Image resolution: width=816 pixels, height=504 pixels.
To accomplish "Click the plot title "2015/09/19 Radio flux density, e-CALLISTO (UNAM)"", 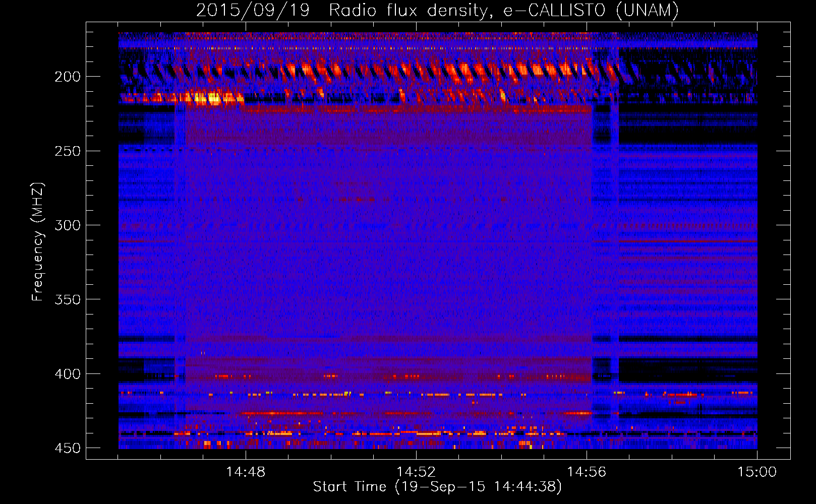I will point(437,11).
